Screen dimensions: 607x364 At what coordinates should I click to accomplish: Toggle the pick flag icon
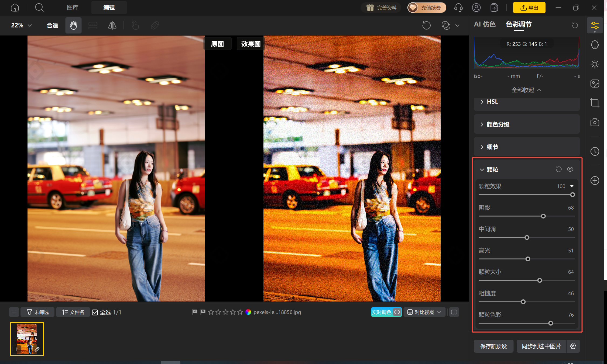tap(195, 312)
